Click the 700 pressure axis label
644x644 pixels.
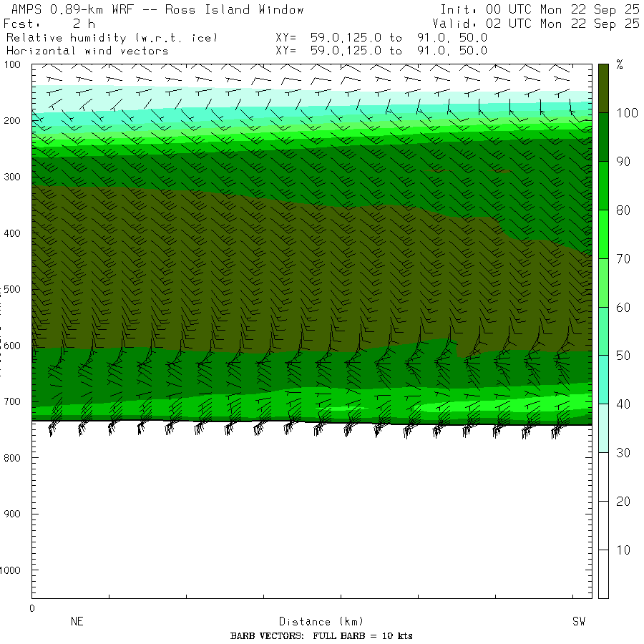12,401
